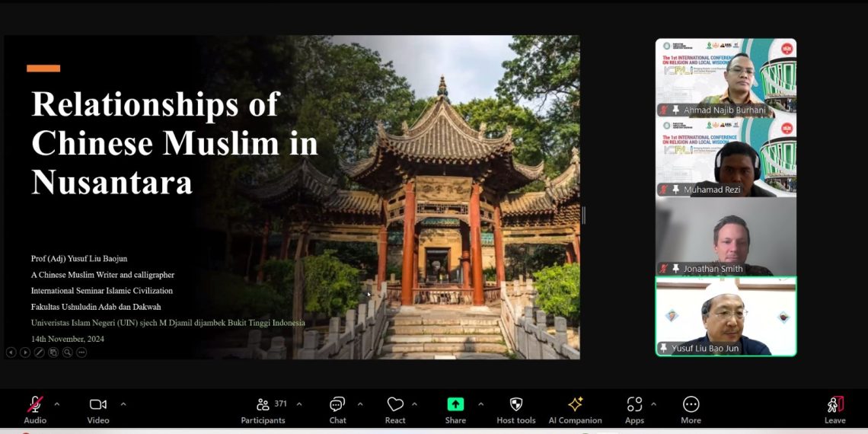Viewport: 868px width, 434px height.
Task: Expand the Share options arrow
Action: [x=480, y=404]
